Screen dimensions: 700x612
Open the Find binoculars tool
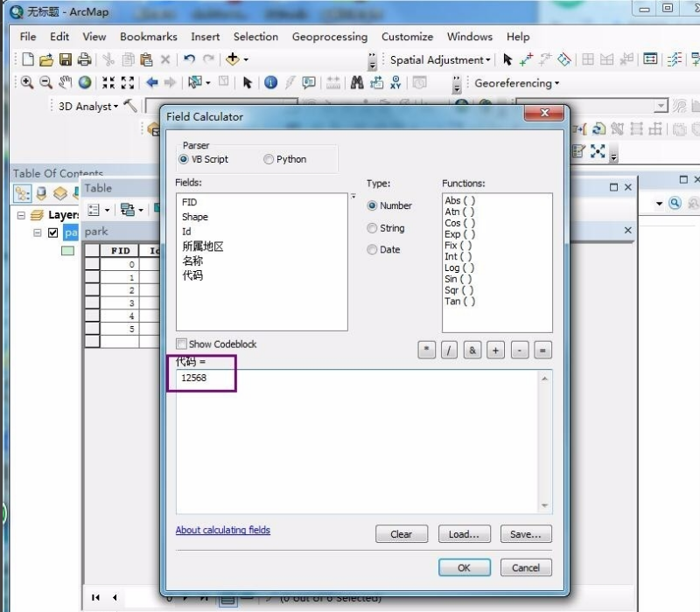tap(357, 82)
